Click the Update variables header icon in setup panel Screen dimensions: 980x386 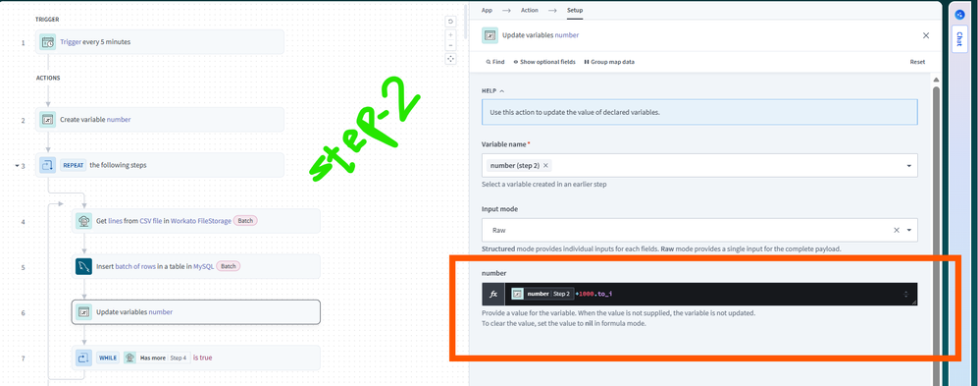click(490, 35)
